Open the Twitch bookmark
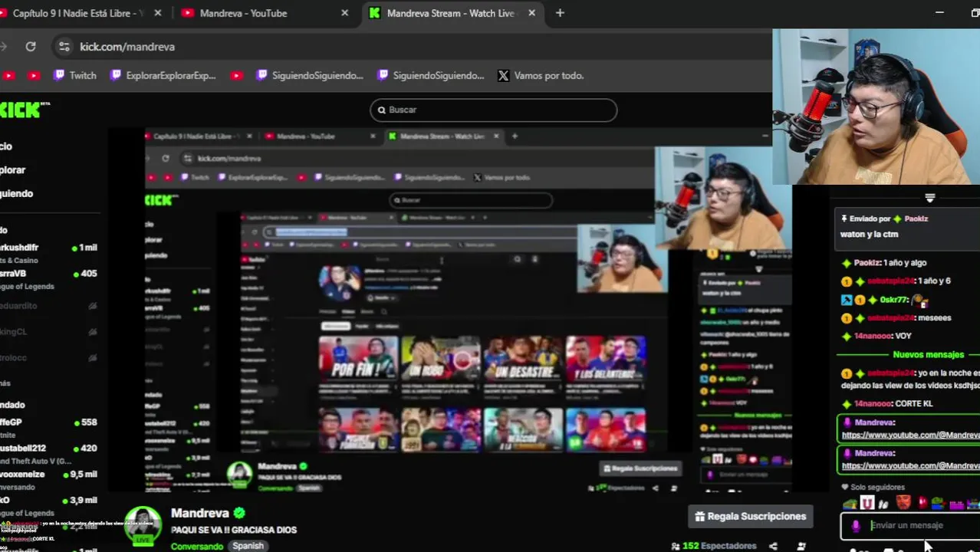The image size is (980, 552). pyautogui.click(x=75, y=75)
